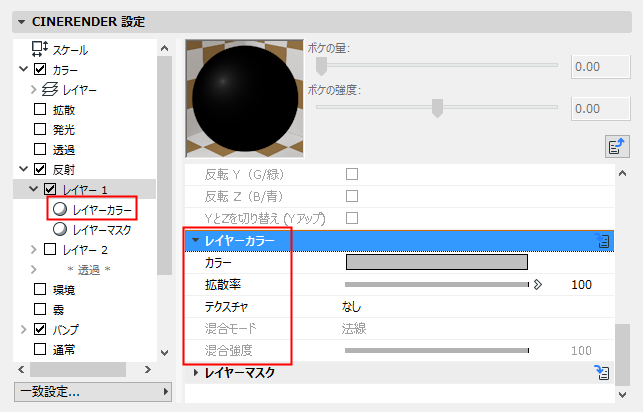This screenshot has height=412, width=643.
Task: Click the tree horizontal scroll-left arrow
Action: coord(21,369)
